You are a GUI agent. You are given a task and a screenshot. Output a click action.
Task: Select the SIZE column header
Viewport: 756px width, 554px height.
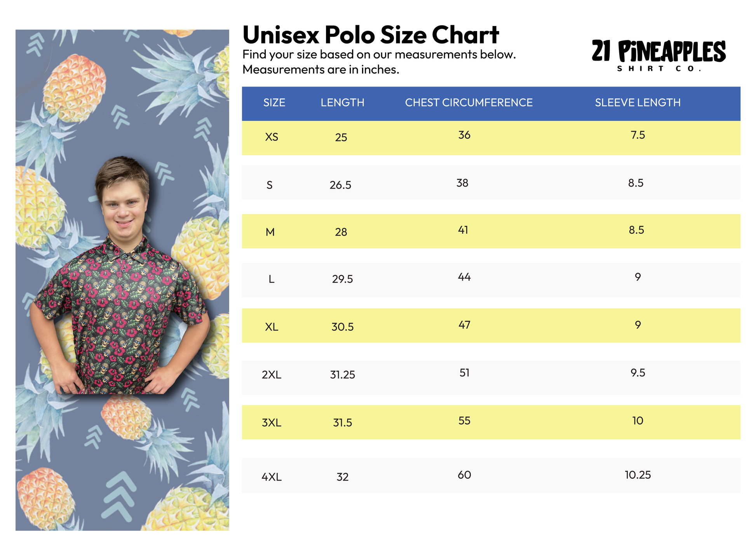(274, 102)
